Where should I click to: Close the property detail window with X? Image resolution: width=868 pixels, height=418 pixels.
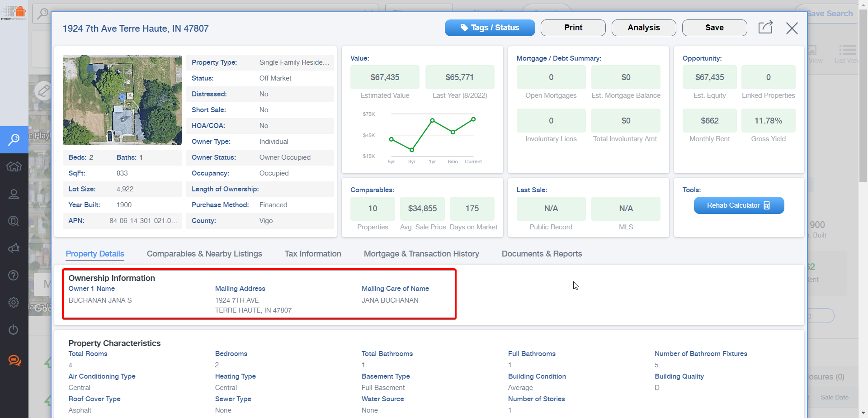point(792,28)
